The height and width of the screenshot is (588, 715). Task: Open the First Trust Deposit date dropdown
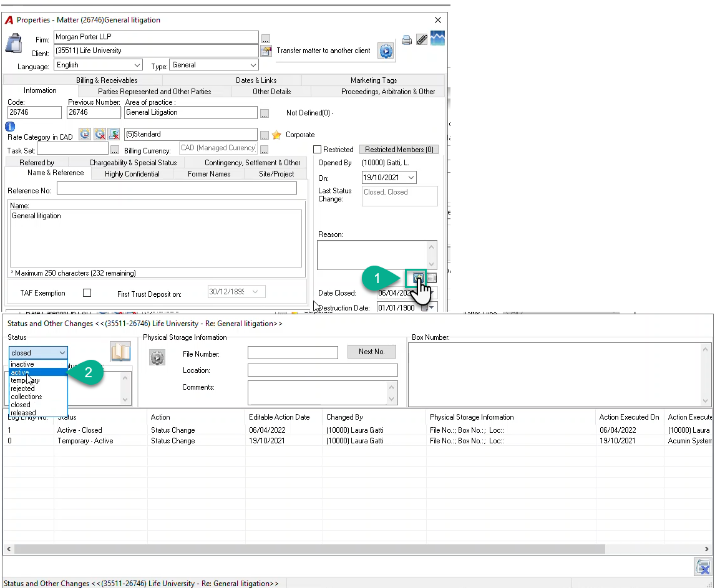[x=255, y=292]
